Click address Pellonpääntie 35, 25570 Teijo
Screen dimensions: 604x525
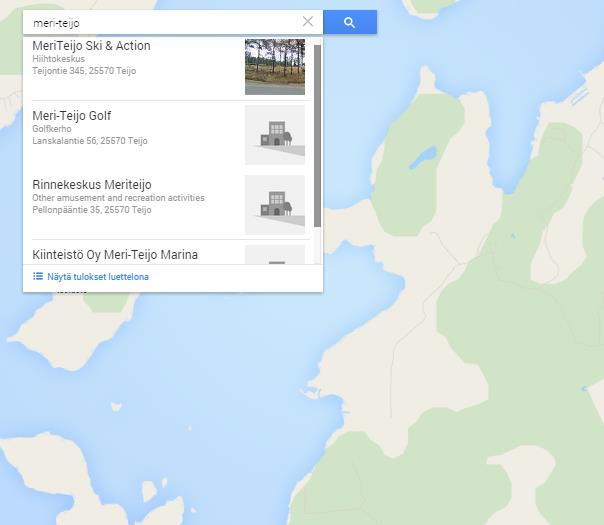[92, 210]
